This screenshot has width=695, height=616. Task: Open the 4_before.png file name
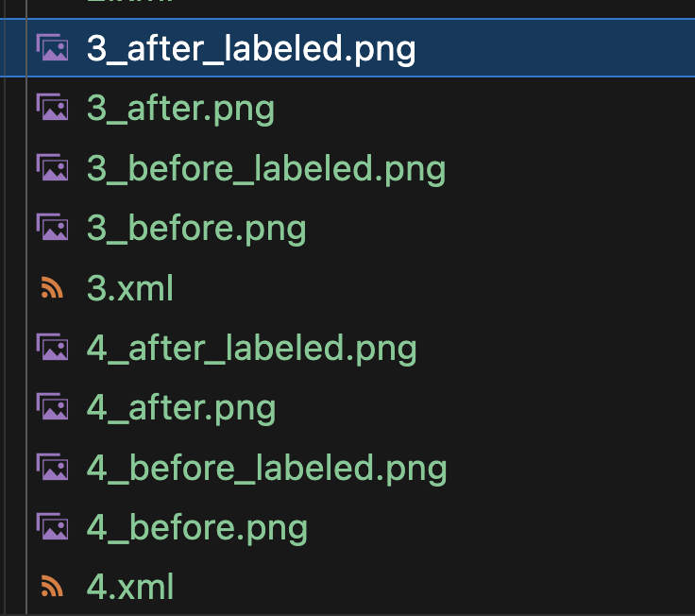(197, 527)
